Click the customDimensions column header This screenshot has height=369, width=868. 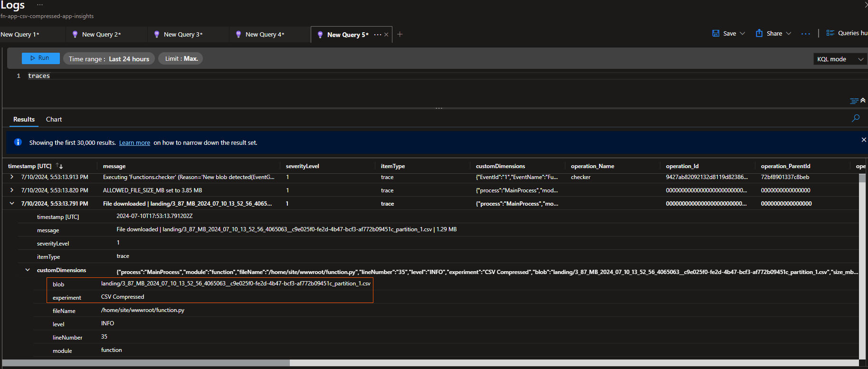click(x=500, y=166)
